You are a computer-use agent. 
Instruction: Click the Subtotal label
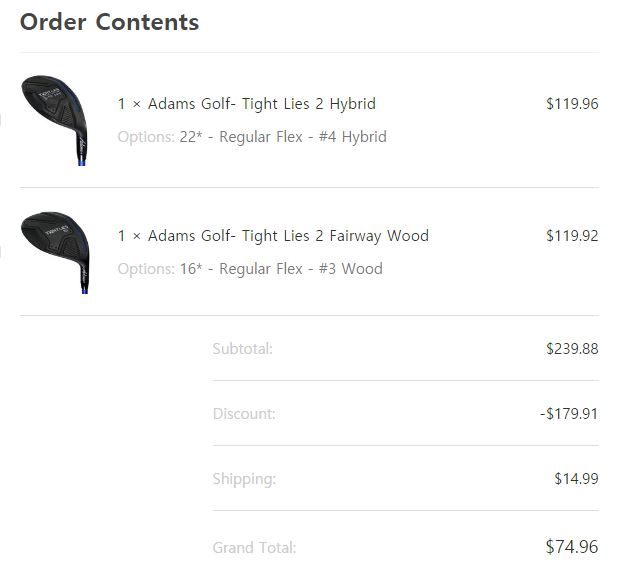pyautogui.click(x=242, y=348)
